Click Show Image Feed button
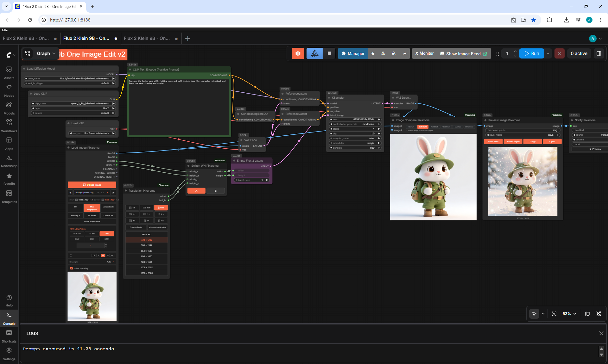The height and width of the screenshot is (364, 608). pos(464,53)
